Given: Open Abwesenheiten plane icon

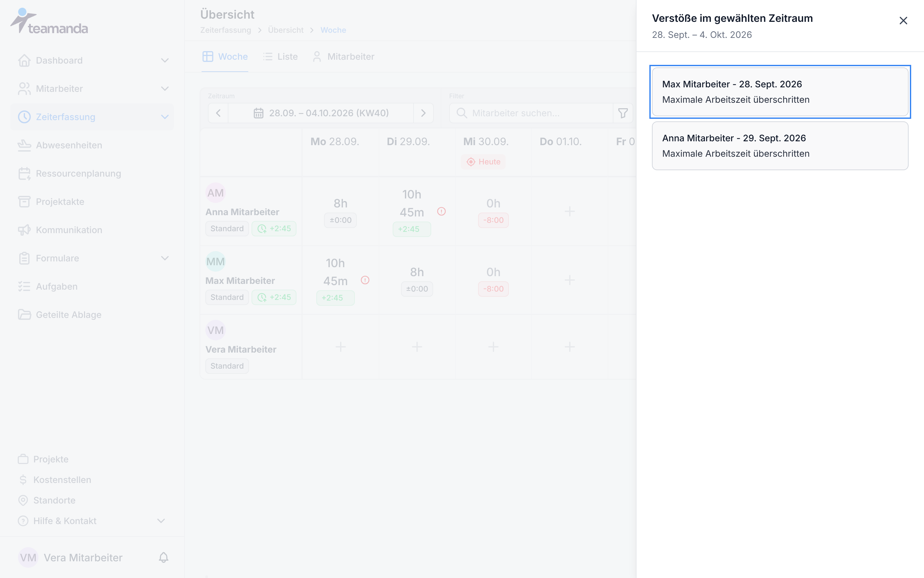Looking at the screenshot, I should 24,145.
